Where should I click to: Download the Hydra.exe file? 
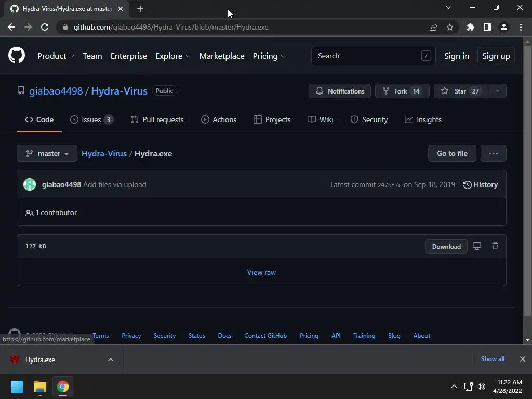tap(446, 246)
